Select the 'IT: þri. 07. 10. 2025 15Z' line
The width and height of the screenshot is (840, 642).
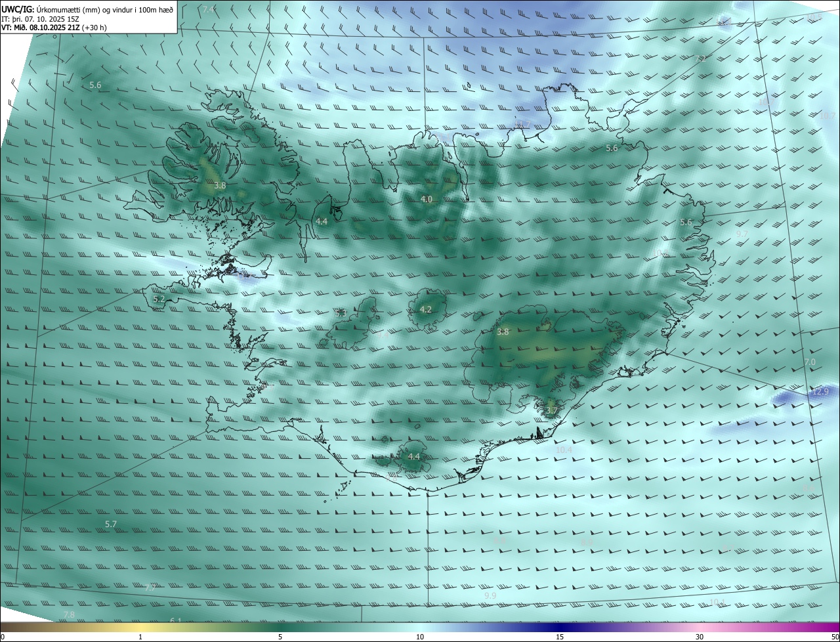(x=40, y=18)
